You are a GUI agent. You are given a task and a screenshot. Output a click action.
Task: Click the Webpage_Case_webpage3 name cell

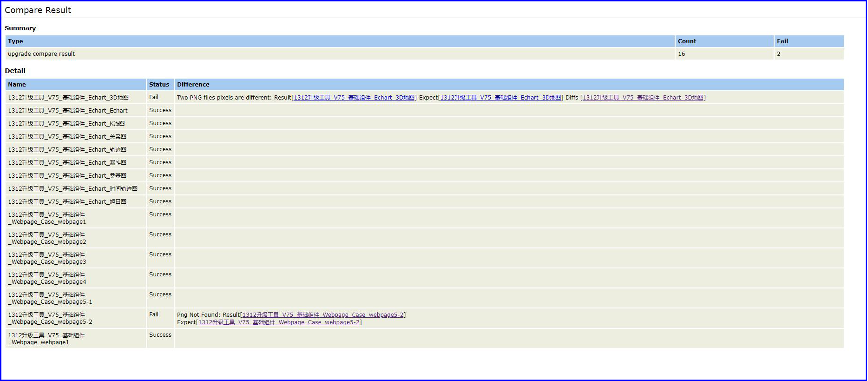tap(47, 258)
